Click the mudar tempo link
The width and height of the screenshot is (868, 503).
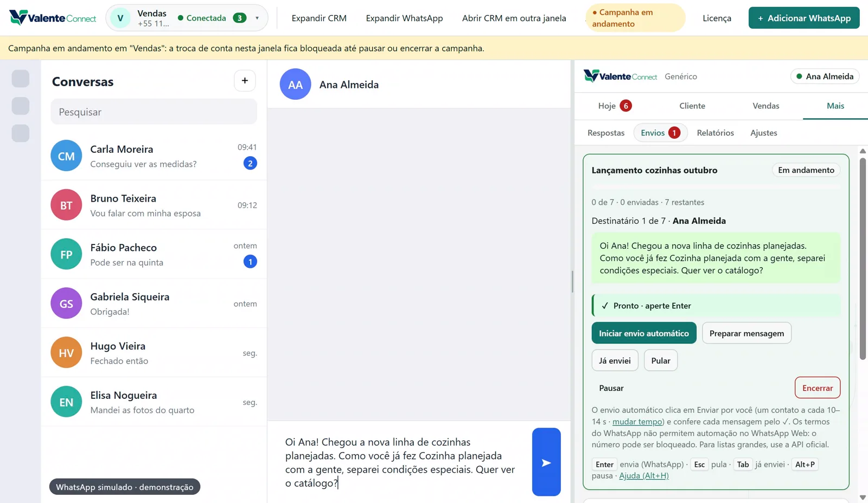click(x=637, y=422)
